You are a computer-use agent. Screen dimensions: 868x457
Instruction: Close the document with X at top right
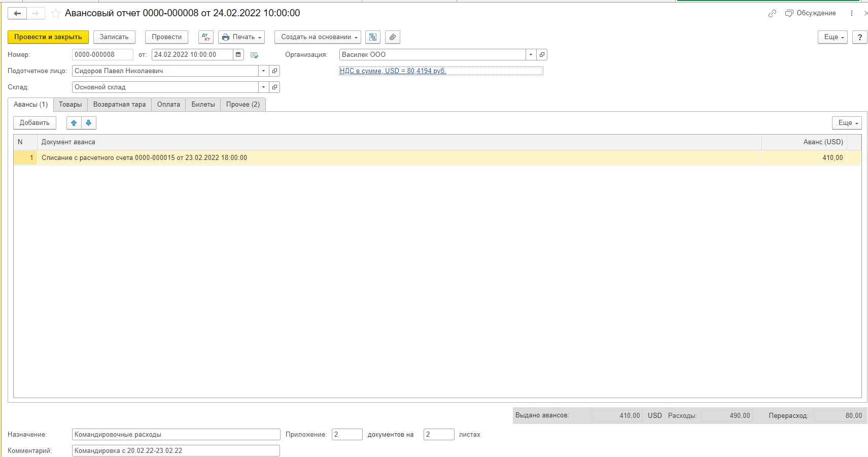click(865, 13)
